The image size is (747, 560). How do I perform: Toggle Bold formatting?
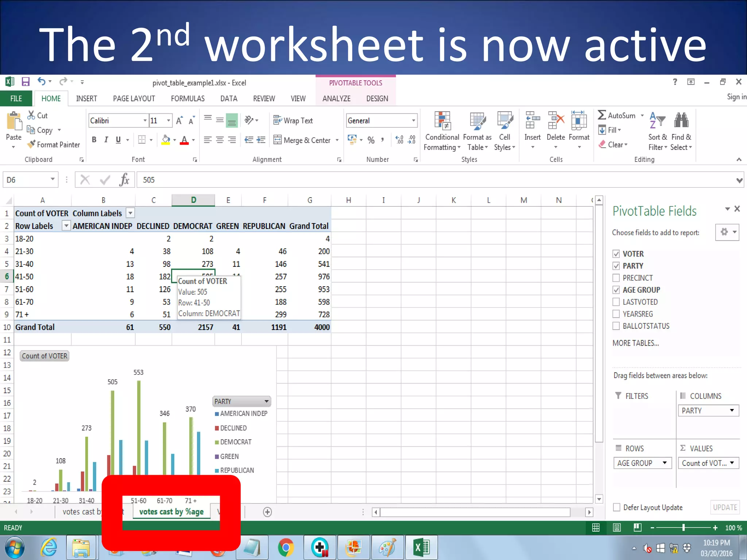94,140
